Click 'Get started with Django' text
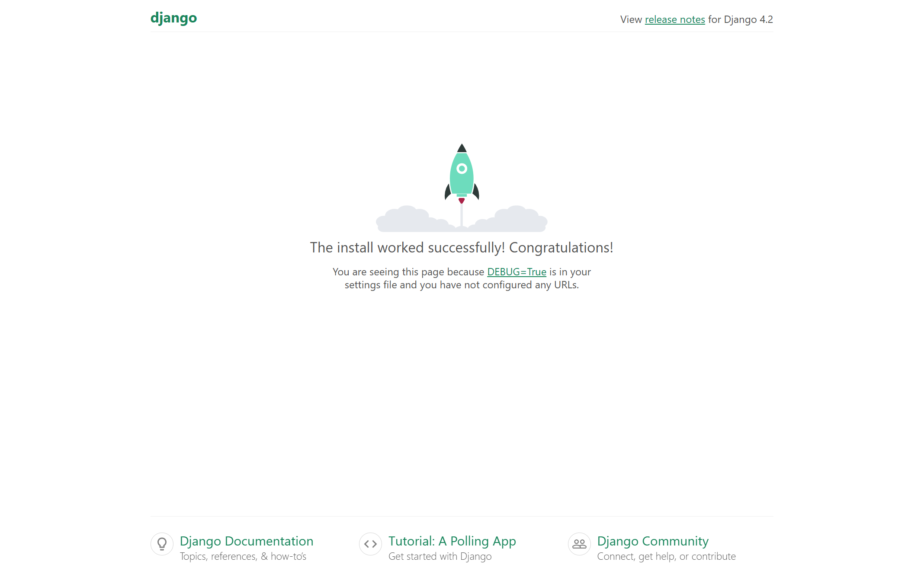Screen dimensions: 924x571 pyautogui.click(x=440, y=556)
